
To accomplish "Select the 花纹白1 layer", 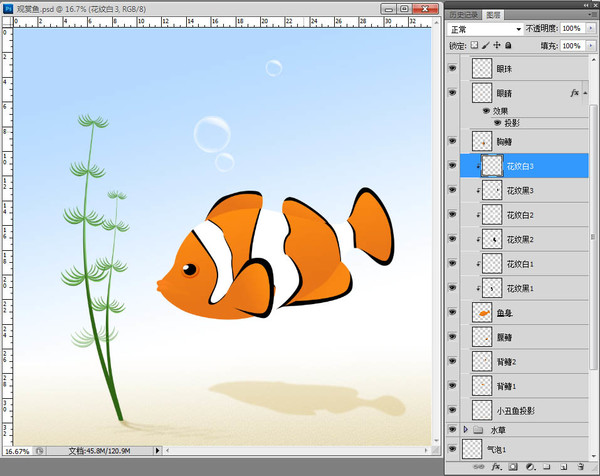I will click(x=524, y=264).
